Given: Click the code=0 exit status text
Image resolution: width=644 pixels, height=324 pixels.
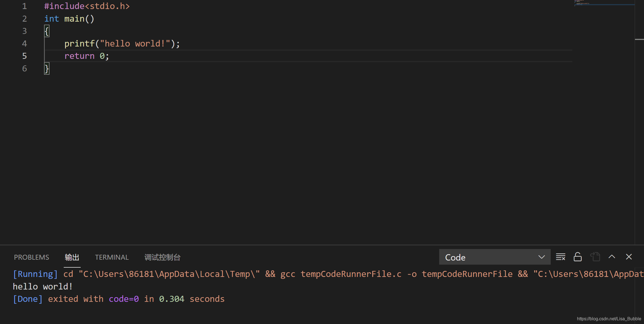Looking at the screenshot, I should pos(124,299).
